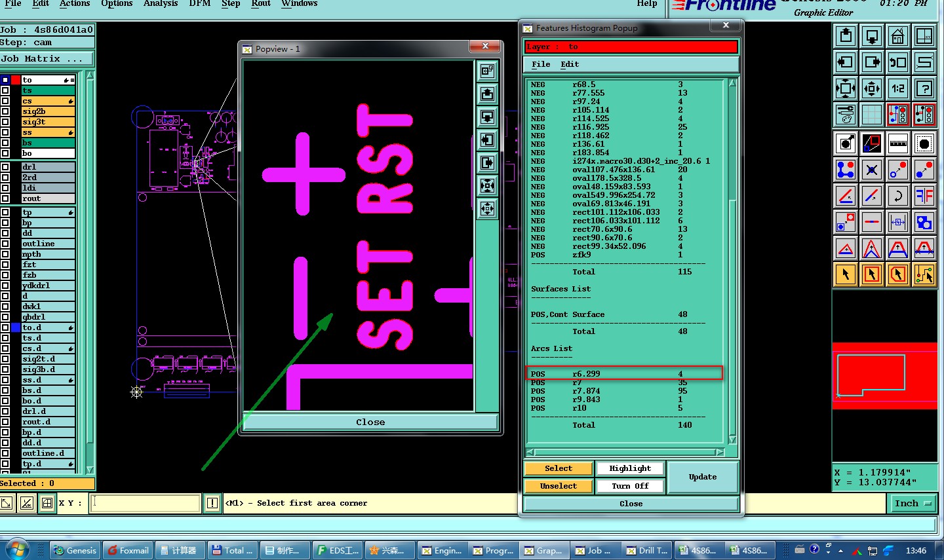Click the pan up view icon
The image size is (944, 560).
pos(846,36)
